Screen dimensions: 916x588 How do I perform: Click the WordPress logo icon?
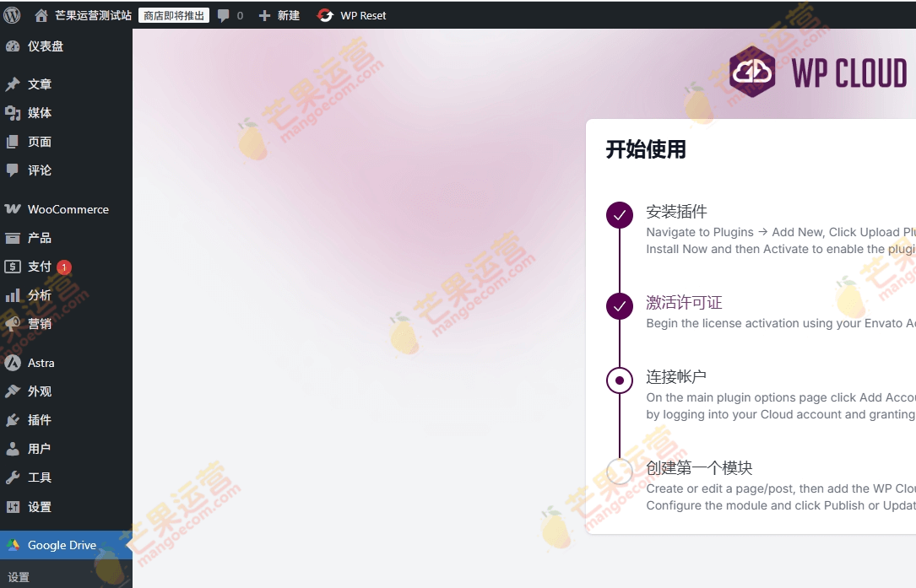(x=12, y=15)
